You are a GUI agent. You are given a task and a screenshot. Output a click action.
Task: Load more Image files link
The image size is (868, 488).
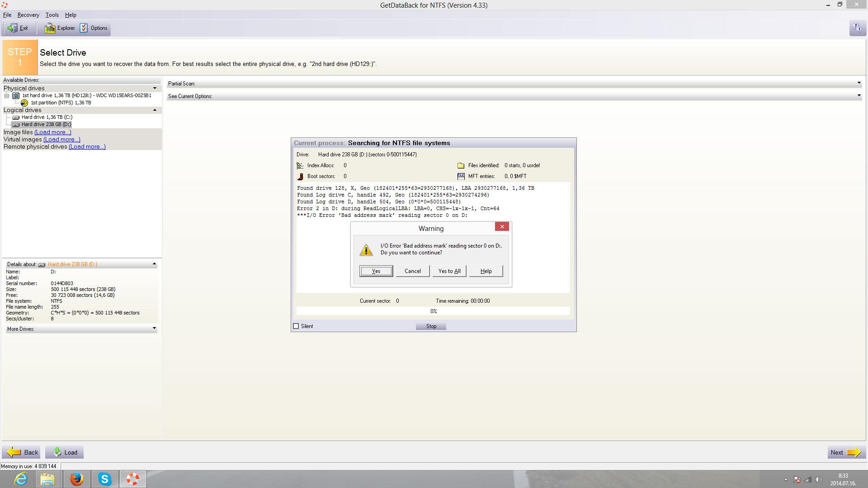click(x=53, y=132)
